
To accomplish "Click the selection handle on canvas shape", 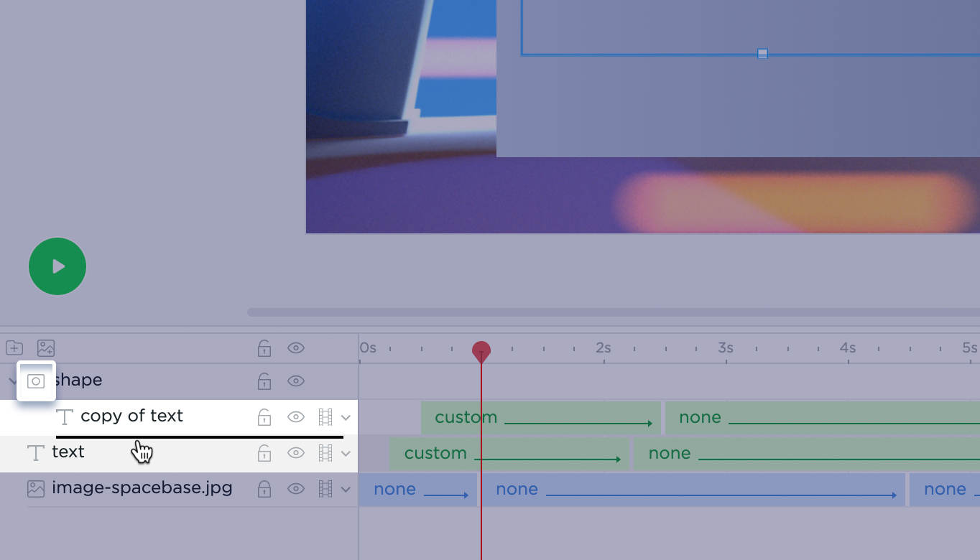I will point(763,54).
